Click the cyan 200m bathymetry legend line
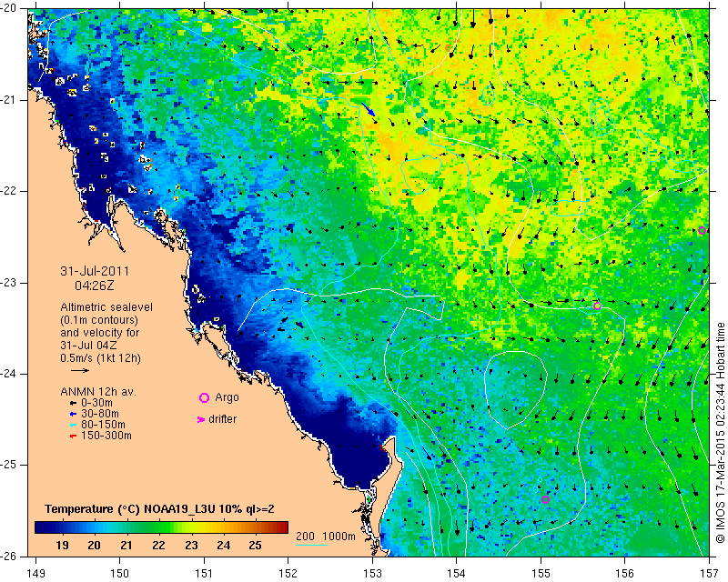Screen dimensions: 728x582 click(312, 545)
